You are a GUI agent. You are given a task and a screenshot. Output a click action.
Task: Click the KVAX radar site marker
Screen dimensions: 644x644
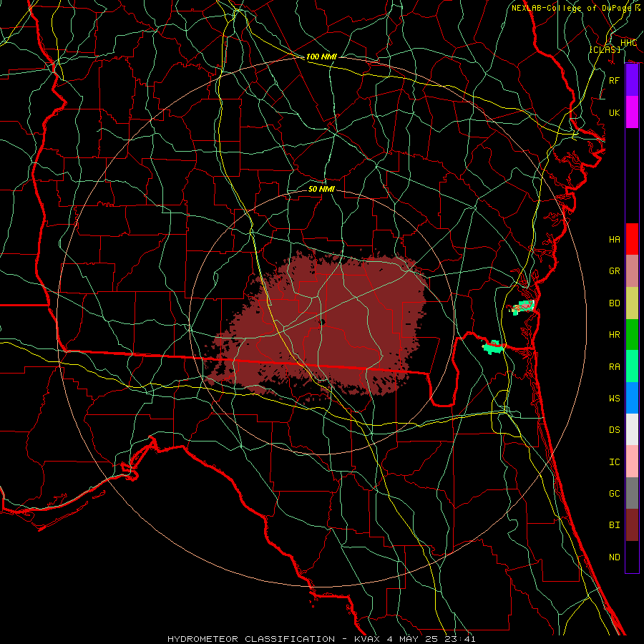point(322,323)
